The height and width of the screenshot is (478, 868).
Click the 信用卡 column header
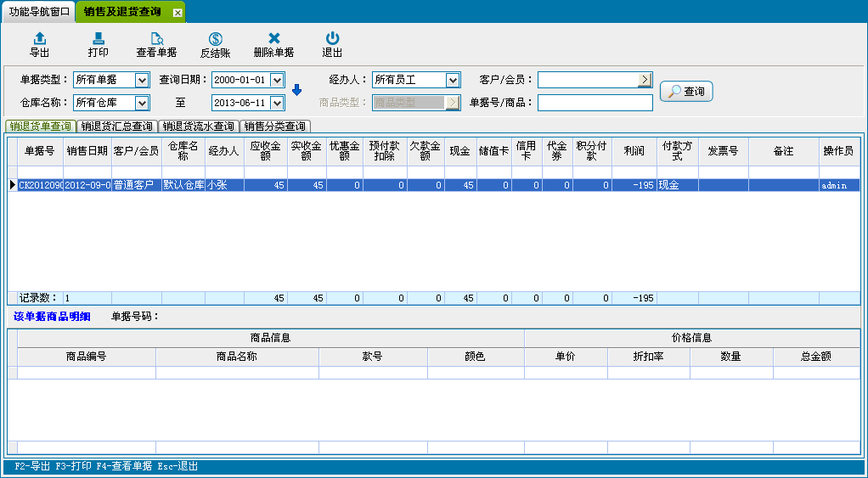click(527, 151)
